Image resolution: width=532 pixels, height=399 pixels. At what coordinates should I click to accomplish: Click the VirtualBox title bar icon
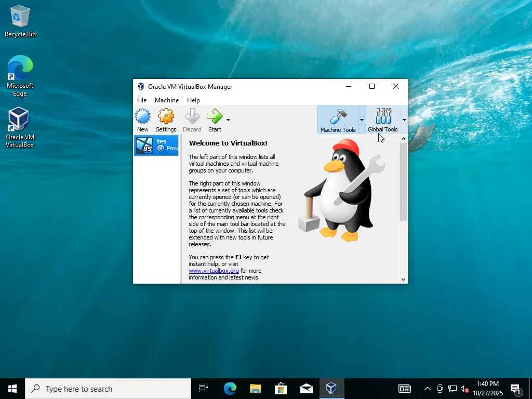point(141,87)
